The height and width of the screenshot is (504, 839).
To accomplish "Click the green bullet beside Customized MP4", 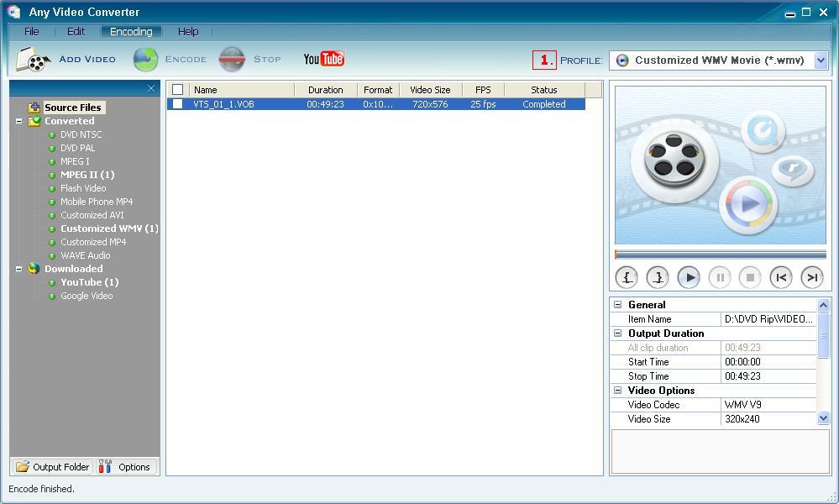I will click(52, 243).
